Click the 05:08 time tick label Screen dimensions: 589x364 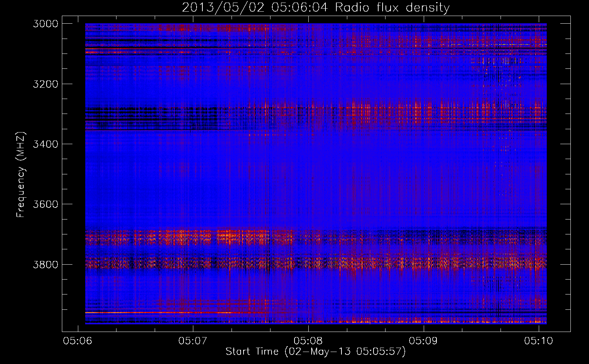308,341
